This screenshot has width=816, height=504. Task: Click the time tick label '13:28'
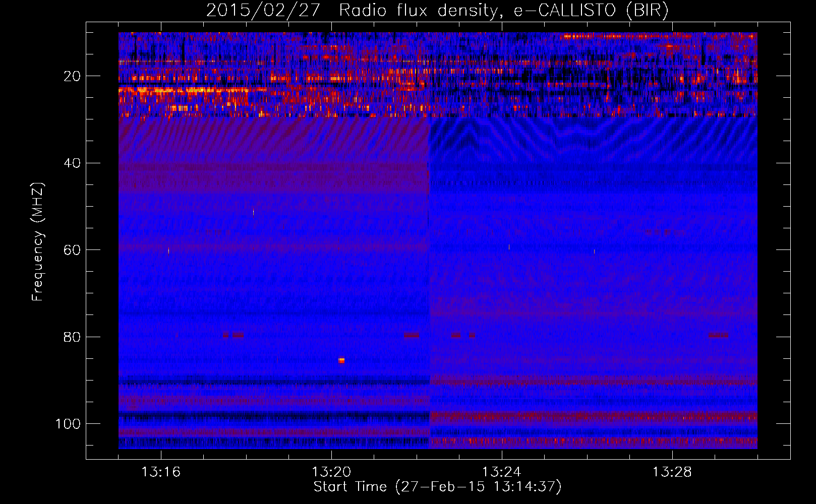pyautogui.click(x=672, y=472)
